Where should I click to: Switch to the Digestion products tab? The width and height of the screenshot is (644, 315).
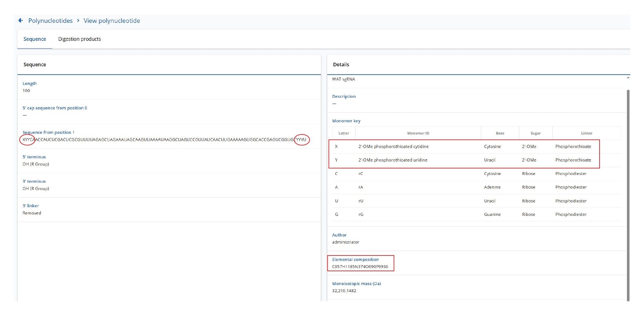coord(79,39)
